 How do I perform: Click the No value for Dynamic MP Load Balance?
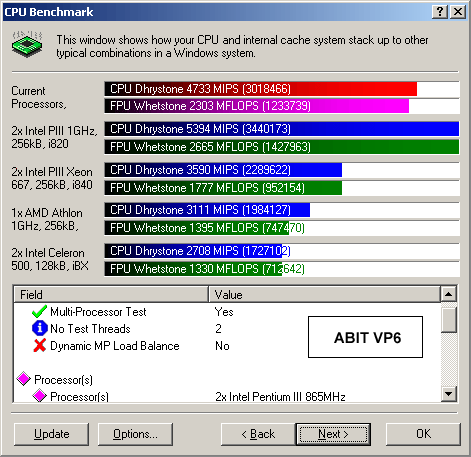[x=222, y=346]
